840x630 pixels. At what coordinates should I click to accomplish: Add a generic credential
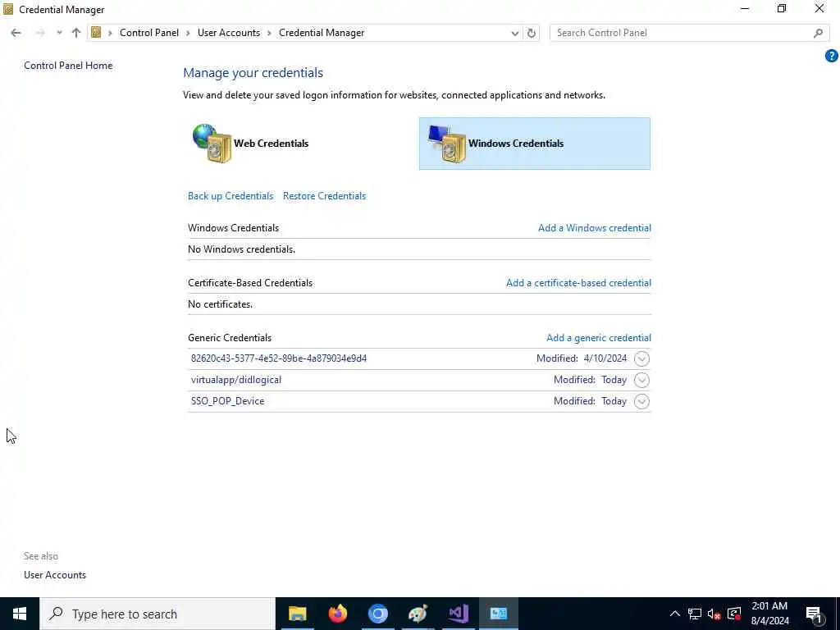[598, 338]
